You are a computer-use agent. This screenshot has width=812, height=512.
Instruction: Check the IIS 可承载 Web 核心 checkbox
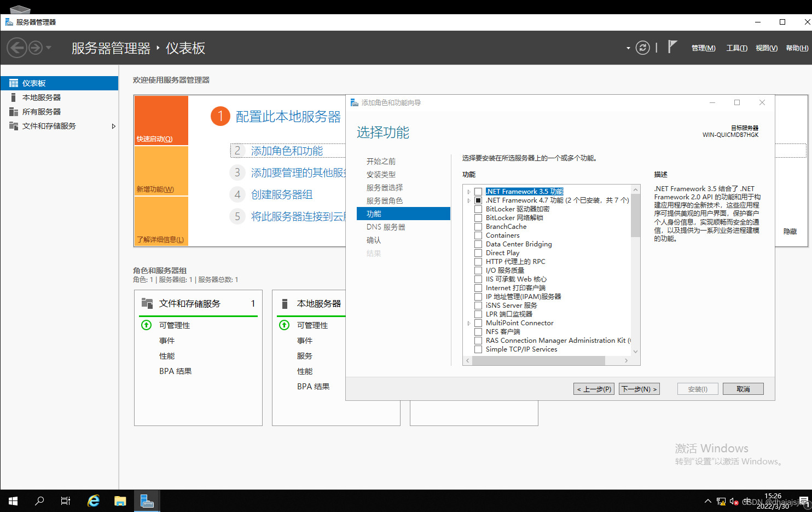[478, 279]
